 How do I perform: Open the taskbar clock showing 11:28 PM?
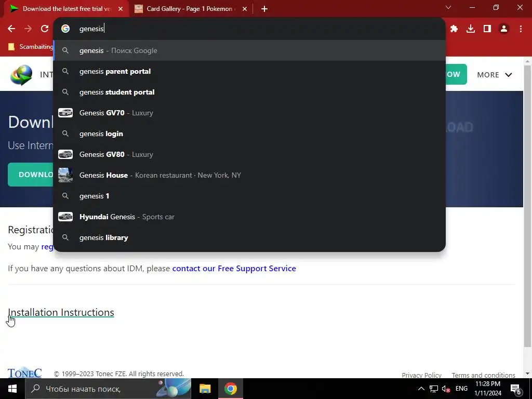(488, 389)
